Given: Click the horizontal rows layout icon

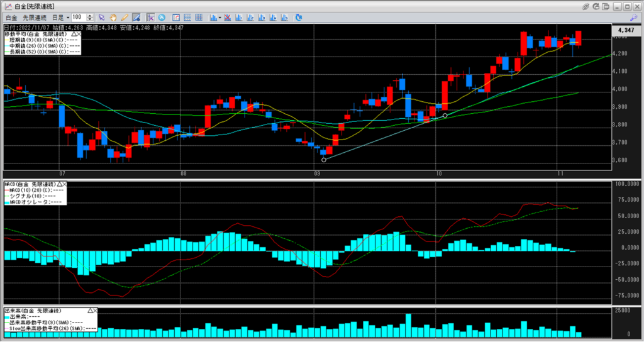Looking at the screenshot, I should 187,18.
